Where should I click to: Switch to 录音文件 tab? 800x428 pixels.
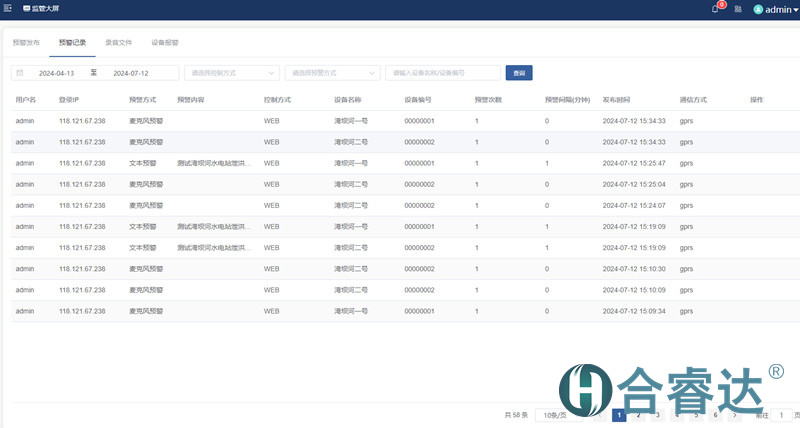[x=118, y=43]
